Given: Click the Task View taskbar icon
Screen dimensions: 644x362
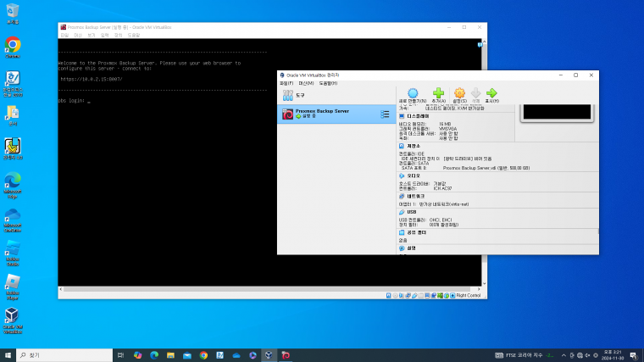Looking at the screenshot, I should coord(120,355).
